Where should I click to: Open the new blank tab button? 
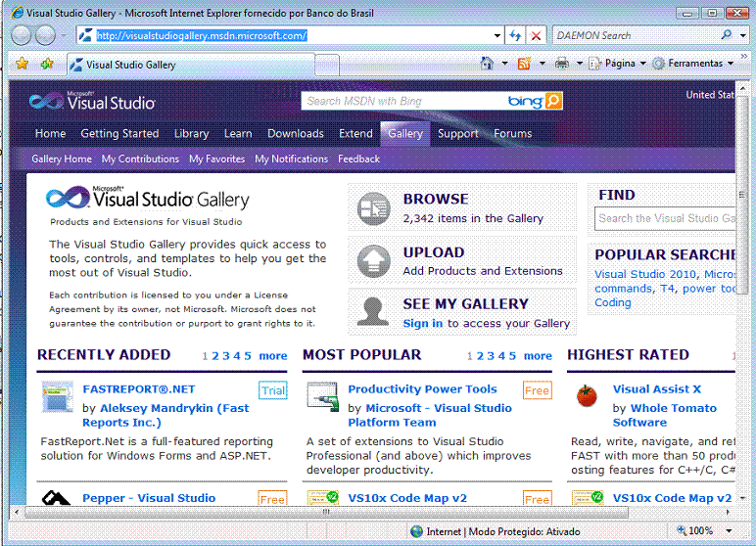click(327, 65)
